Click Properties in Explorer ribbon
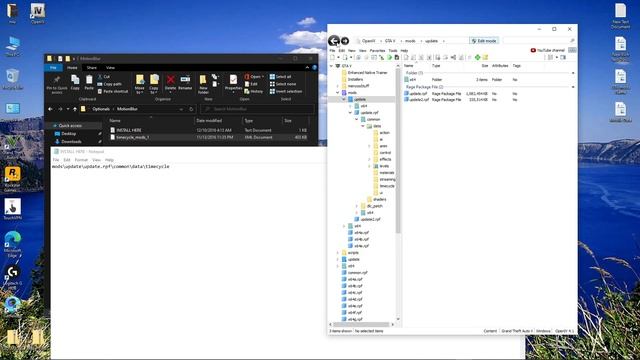This screenshot has height=360, width=640. pyautogui.click(x=233, y=83)
